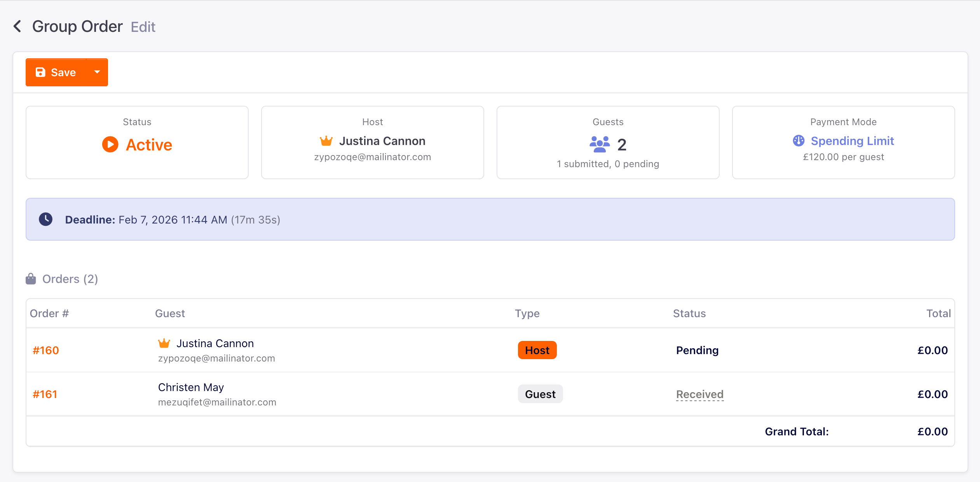Screen dimensions: 980x482
Task: Click the Received status for order #161
Action: click(x=700, y=394)
